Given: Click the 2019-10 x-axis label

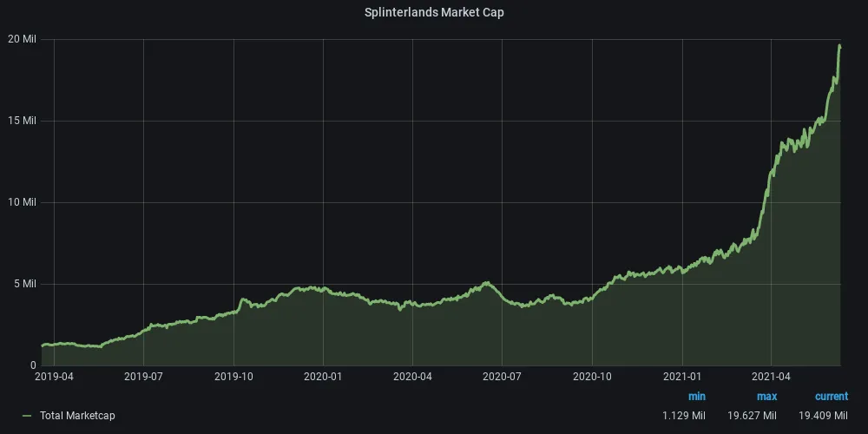Looking at the screenshot, I should pyautogui.click(x=233, y=377).
